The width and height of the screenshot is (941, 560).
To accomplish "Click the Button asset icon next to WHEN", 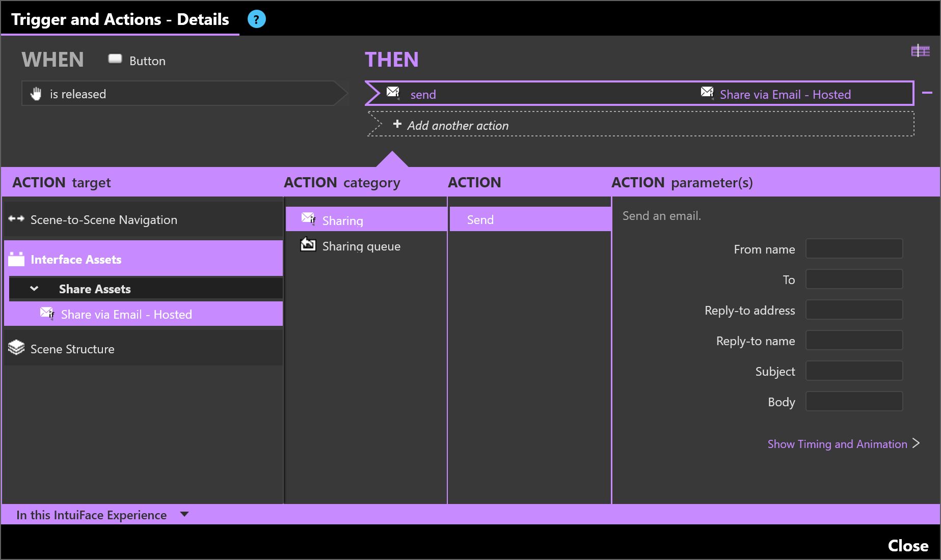I will 115,59.
